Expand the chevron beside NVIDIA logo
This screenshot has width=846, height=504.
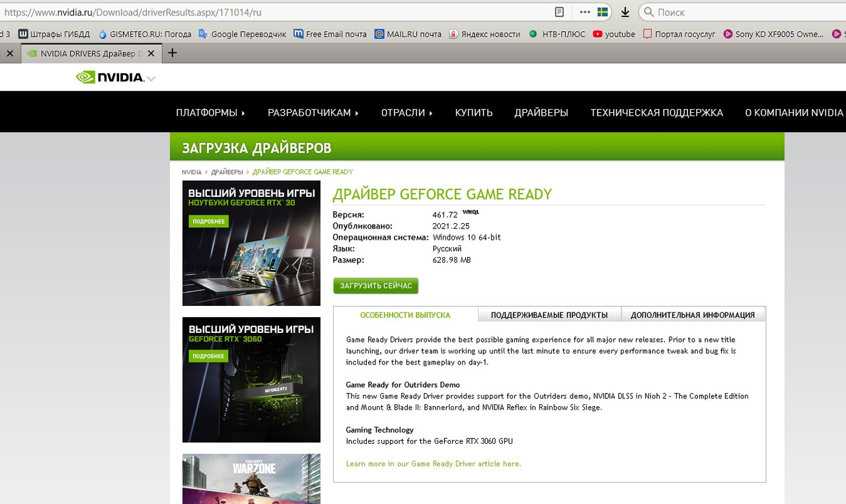(151, 79)
